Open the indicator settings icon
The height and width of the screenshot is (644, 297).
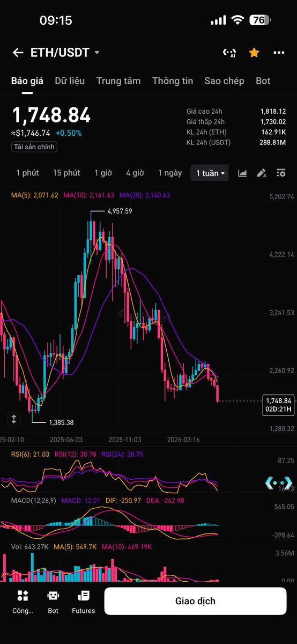[x=281, y=173]
